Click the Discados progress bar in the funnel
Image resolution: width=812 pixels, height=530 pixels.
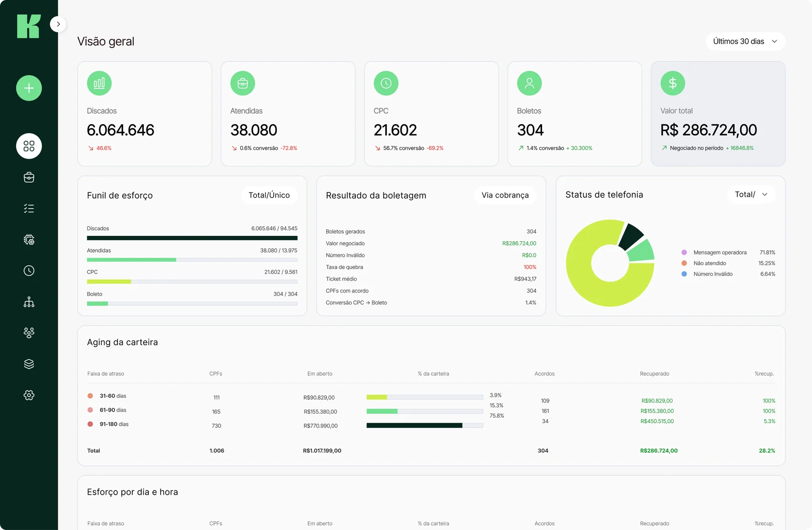tap(192, 238)
